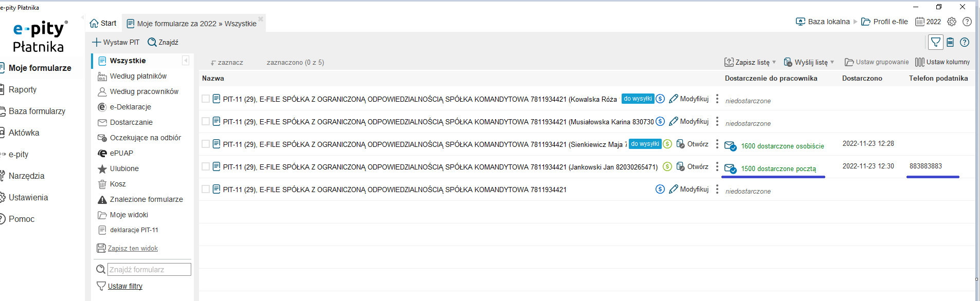The width and height of the screenshot is (980, 301).
Task: Open three-dot menu in Jankowski Jan row
Action: (717, 166)
